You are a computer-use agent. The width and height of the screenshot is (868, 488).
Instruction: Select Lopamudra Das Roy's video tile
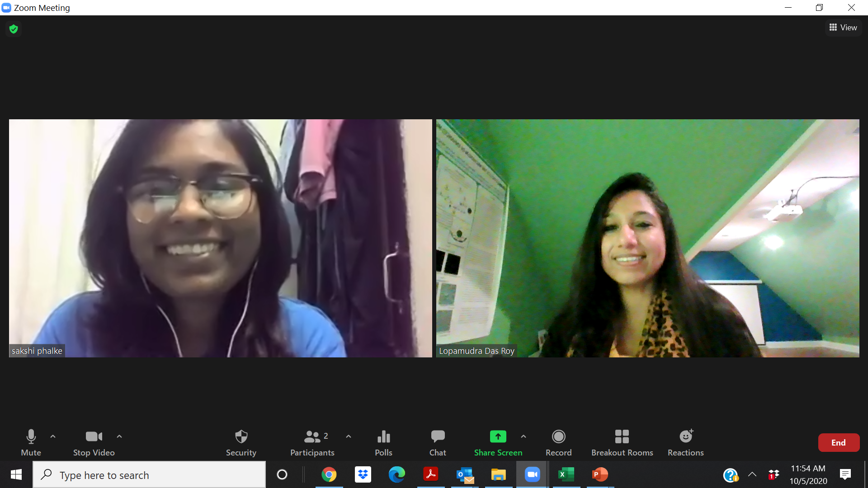646,237
